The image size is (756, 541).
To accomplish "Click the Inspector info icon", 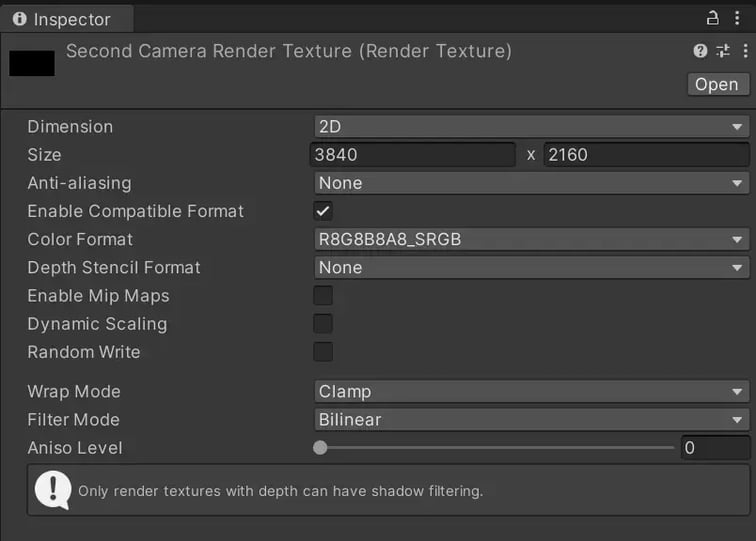I will pos(20,19).
